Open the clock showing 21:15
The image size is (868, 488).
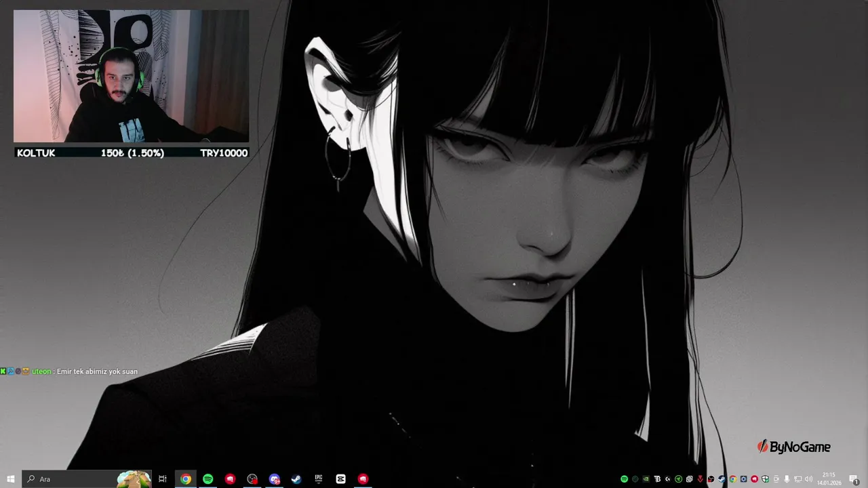pyautogui.click(x=829, y=479)
